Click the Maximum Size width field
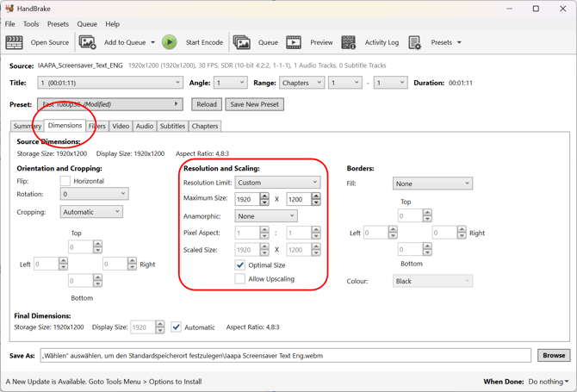 [248, 199]
